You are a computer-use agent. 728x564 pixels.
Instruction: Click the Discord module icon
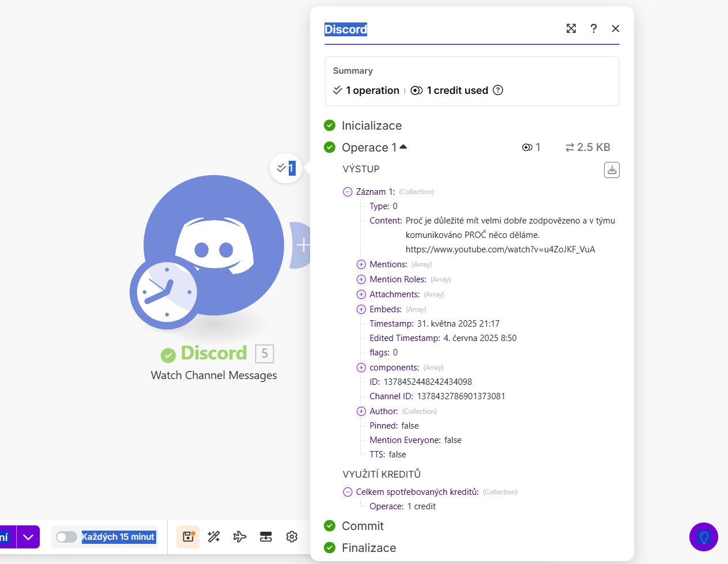214,245
